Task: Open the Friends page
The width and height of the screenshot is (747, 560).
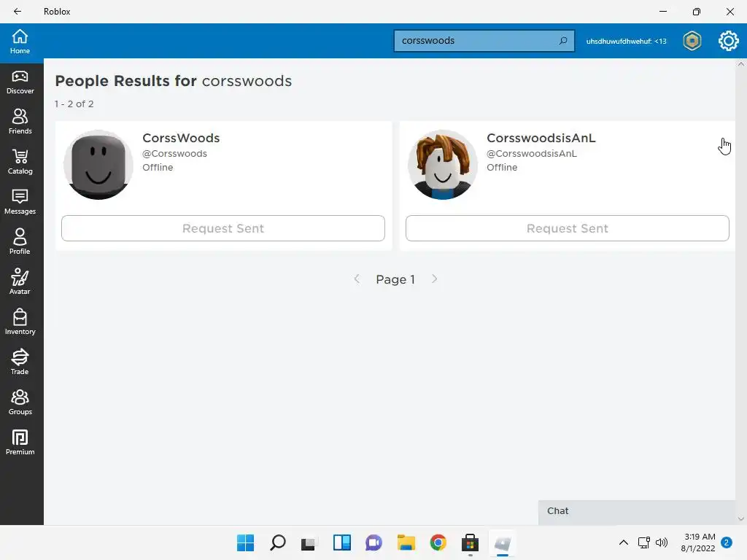Action: [x=20, y=122]
